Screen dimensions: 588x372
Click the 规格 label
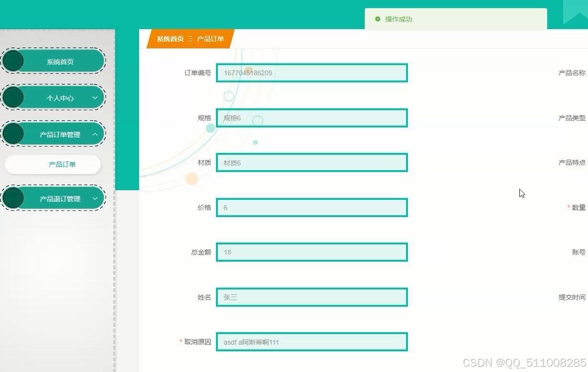(x=204, y=118)
